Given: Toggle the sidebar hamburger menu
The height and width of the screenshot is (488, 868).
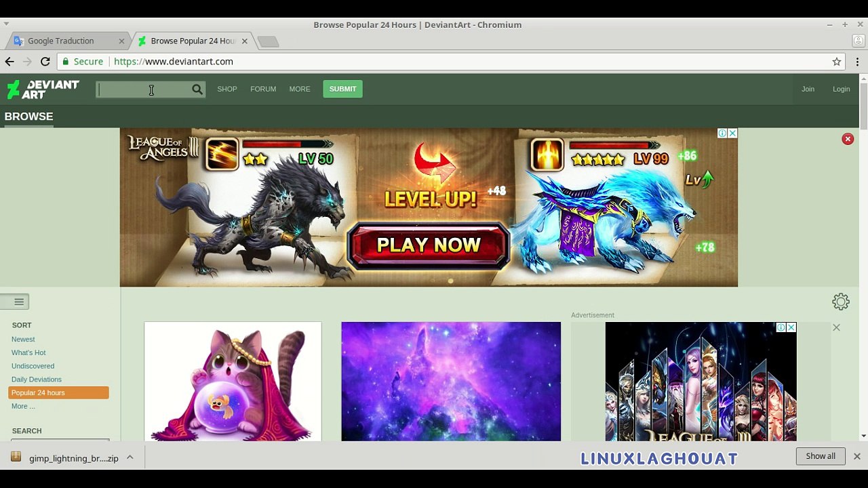Looking at the screenshot, I should (x=19, y=302).
